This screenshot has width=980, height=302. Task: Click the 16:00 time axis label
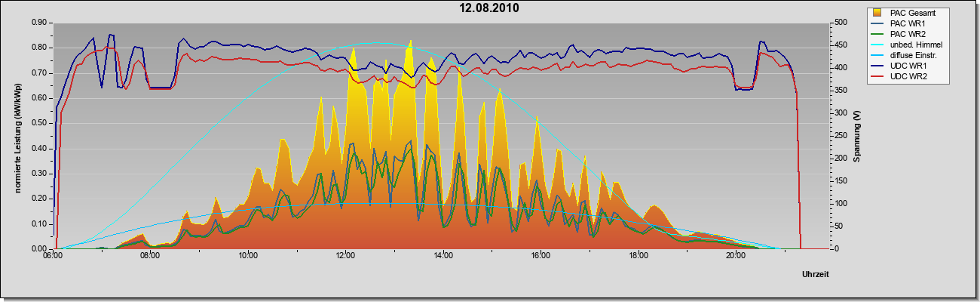(541, 257)
